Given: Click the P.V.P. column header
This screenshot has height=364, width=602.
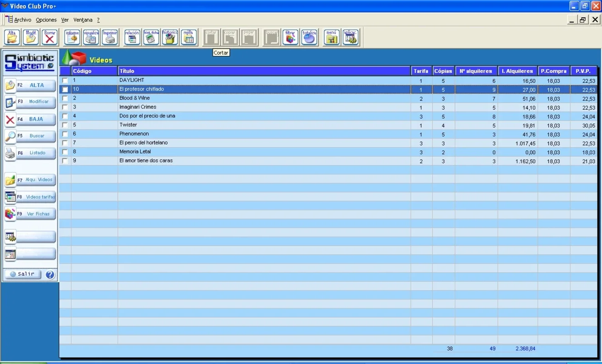Looking at the screenshot, I should (x=583, y=71).
